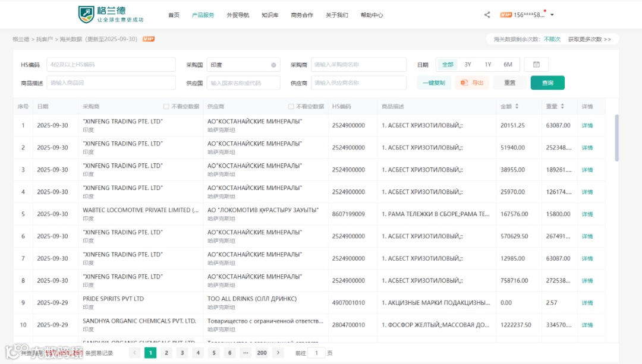This screenshot has height=364, width=642.
Task: Select 全部 date range
Action: 448,64
